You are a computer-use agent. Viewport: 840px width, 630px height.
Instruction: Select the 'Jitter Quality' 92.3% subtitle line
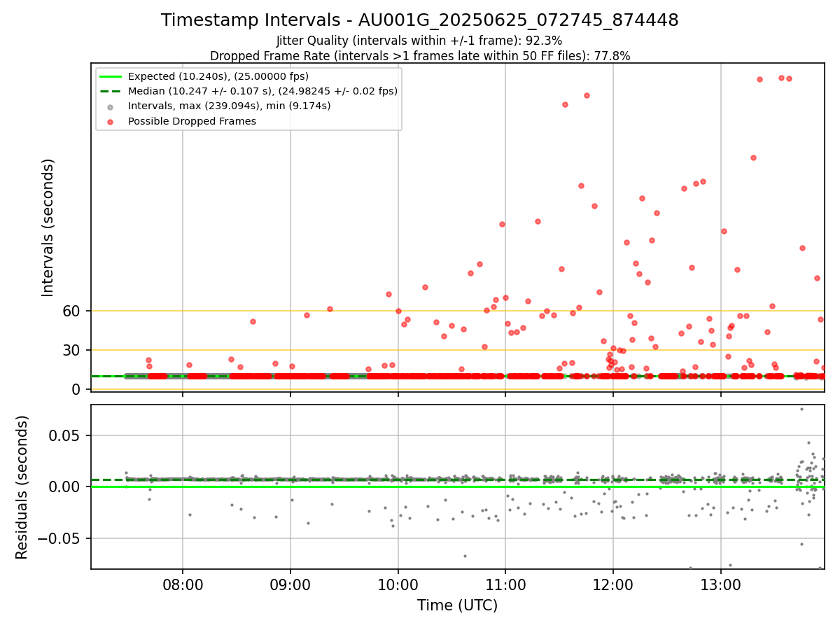[x=419, y=41]
